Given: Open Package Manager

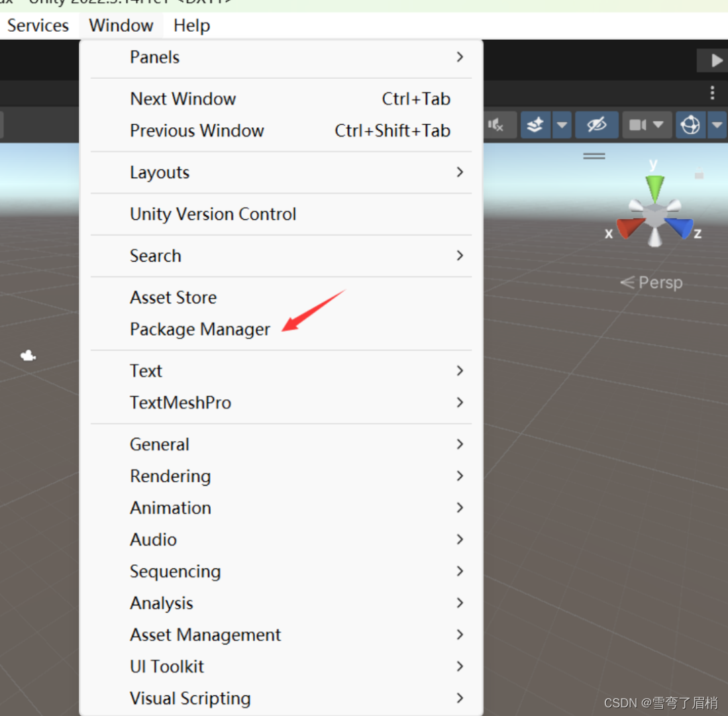Looking at the screenshot, I should [282, 329].
